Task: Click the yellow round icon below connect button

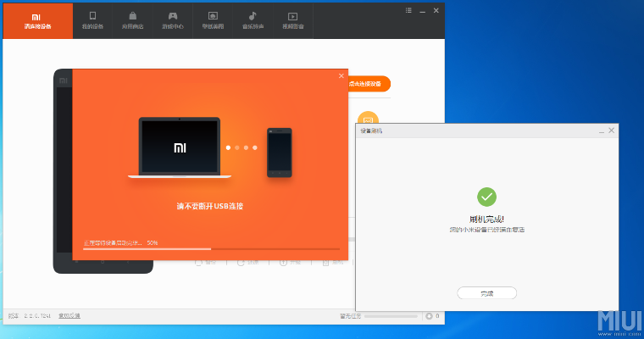Action: [368, 118]
